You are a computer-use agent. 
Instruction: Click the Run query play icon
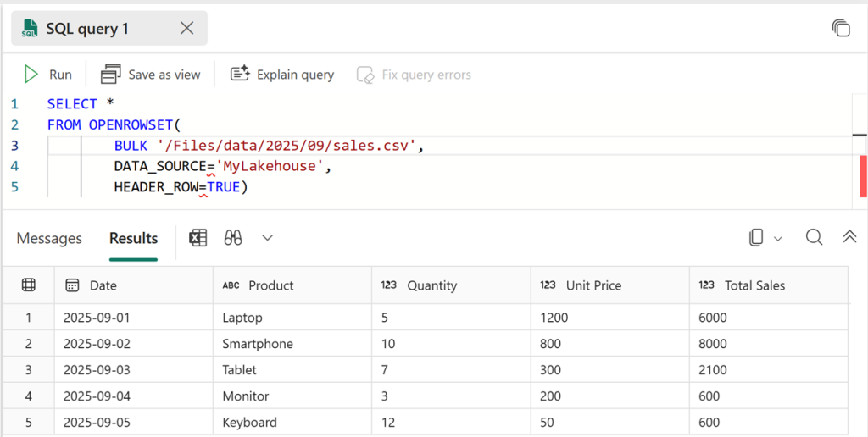pyautogui.click(x=31, y=75)
